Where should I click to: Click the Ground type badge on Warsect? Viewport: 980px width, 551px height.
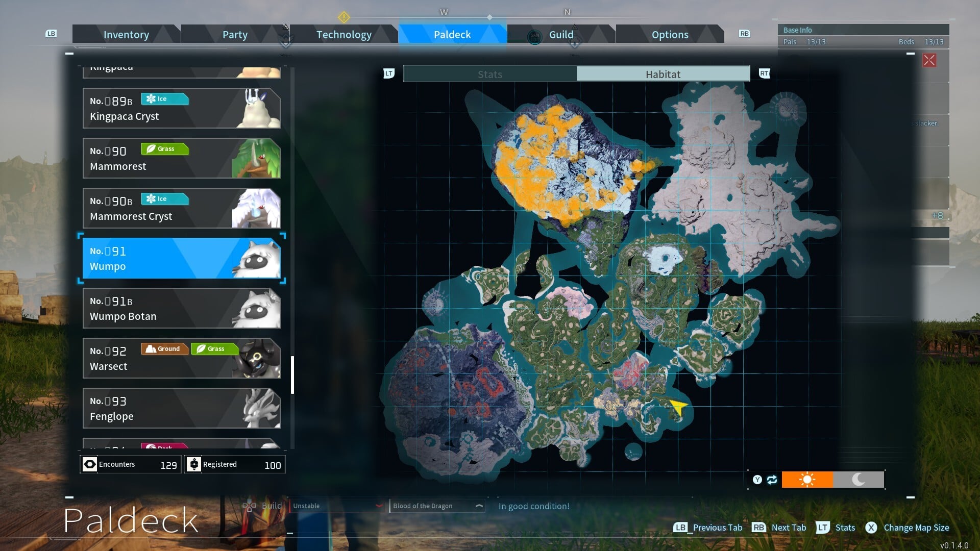[x=164, y=349]
